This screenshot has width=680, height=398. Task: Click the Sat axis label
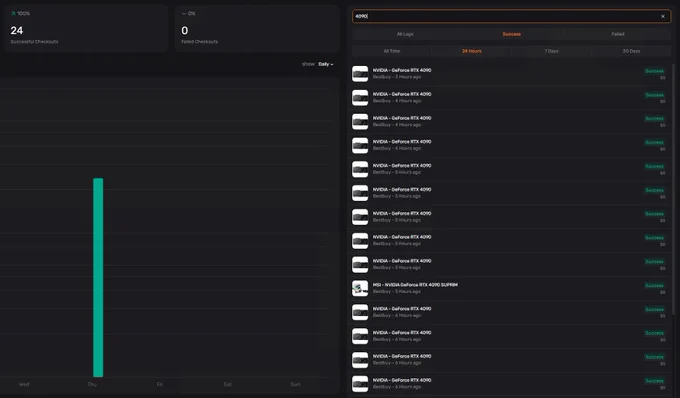click(x=228, y=384)
